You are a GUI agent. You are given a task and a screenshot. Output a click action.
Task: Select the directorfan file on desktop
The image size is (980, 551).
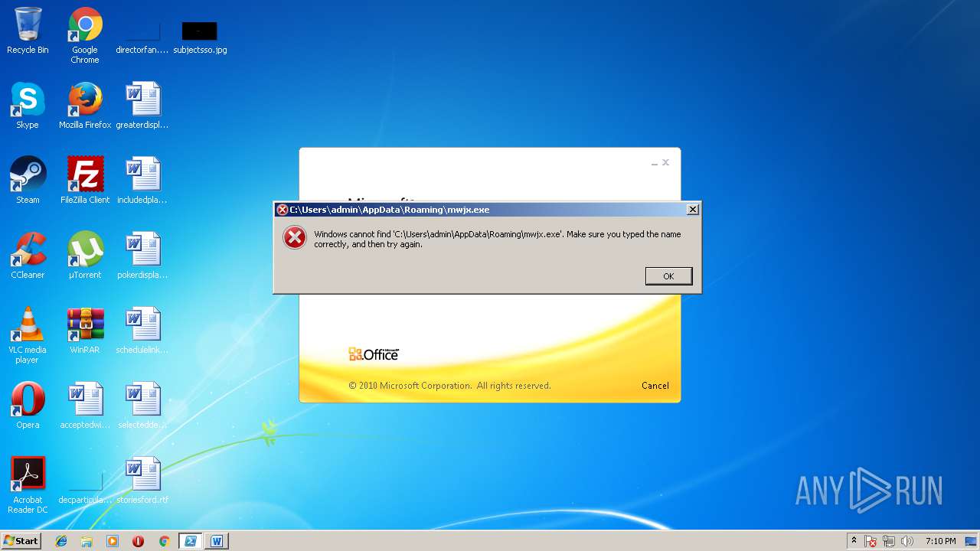pos(142,35)
